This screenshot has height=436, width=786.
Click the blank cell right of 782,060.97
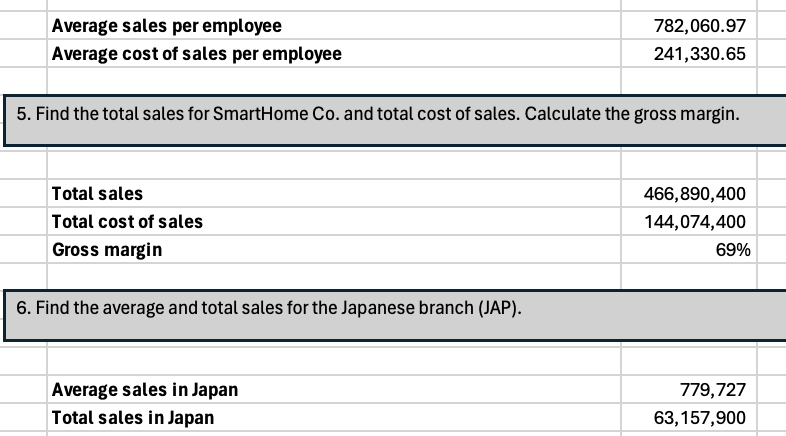(771, 25)
